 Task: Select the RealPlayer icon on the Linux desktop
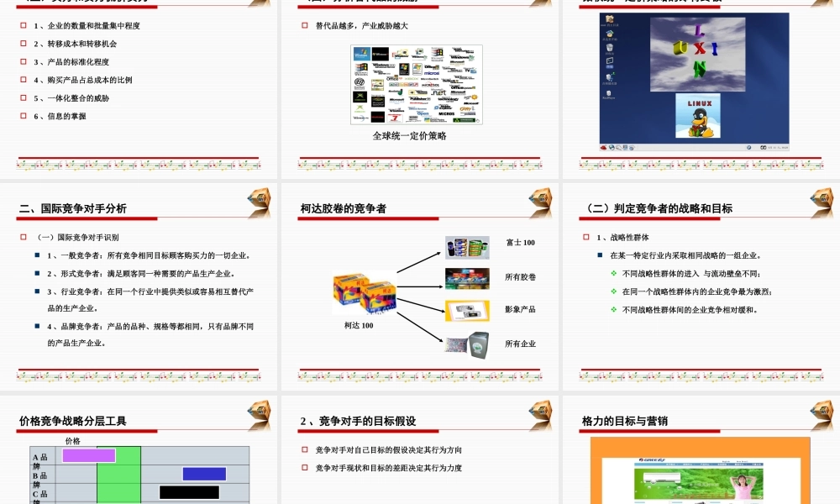click(x=608, y=94)
